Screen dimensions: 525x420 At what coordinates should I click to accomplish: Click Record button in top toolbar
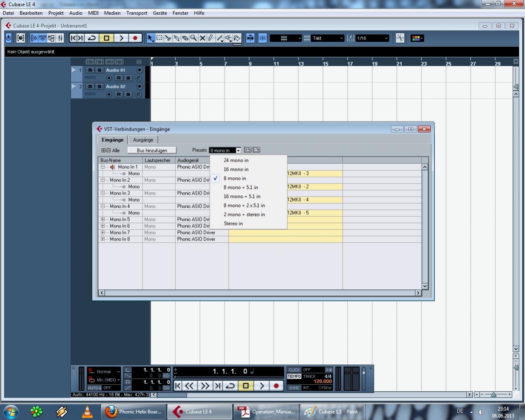point(135,38)
